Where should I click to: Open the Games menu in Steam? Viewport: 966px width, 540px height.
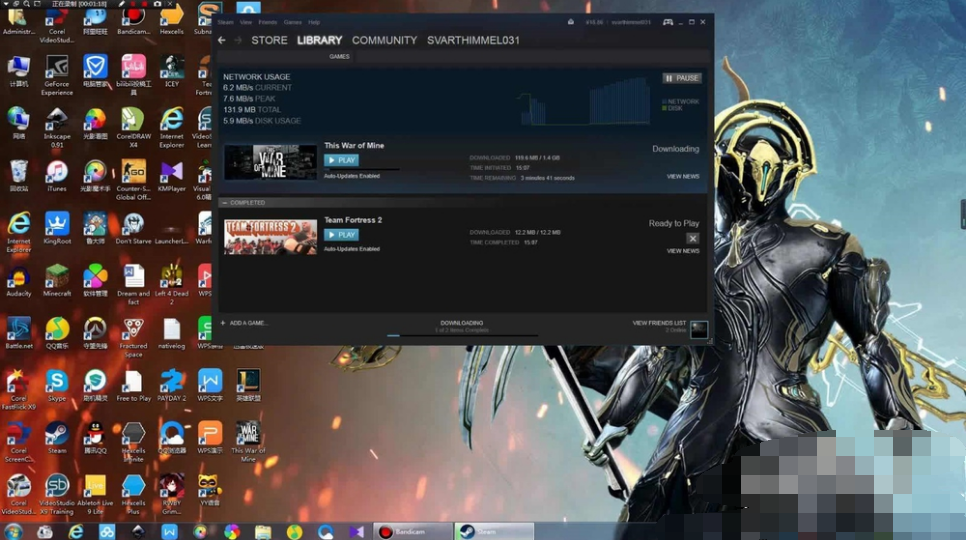pos(293,22)
